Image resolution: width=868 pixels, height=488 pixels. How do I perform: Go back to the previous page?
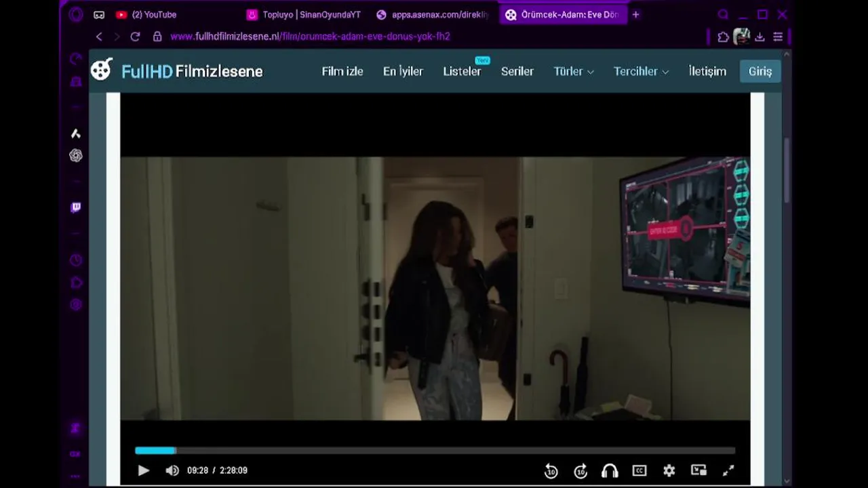point(99,37)
